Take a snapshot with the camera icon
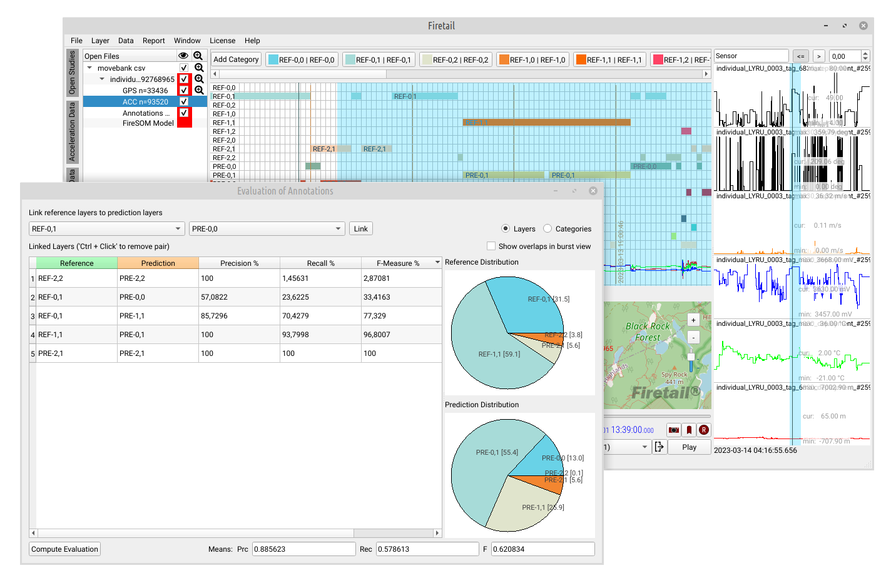Image resolution: width=891 pixels, height=588 pixels. [x=674, y=430]
